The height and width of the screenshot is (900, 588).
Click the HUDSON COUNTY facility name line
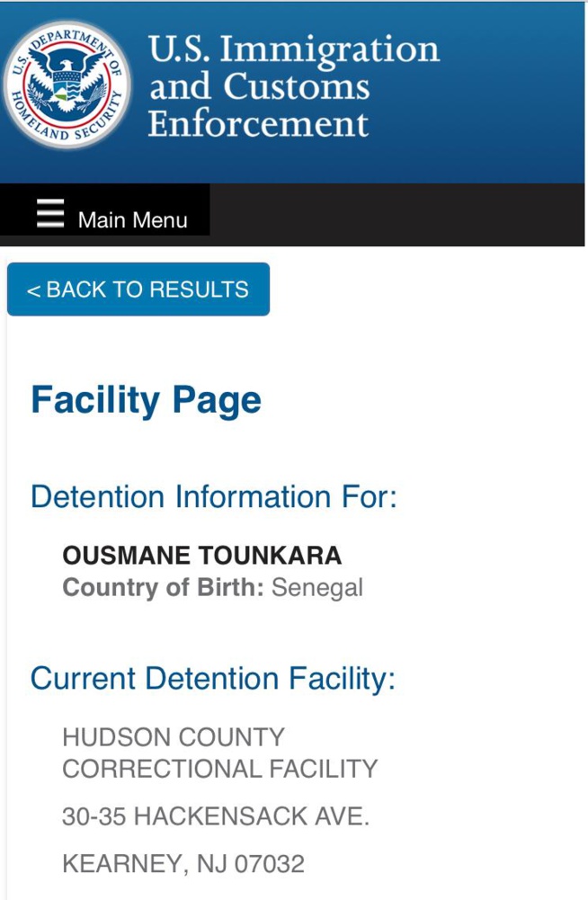tap(173, 737)
